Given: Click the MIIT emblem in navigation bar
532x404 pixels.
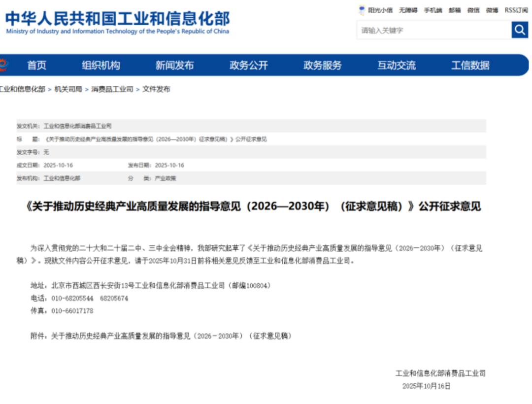Looking at the screenshot, I should (3, 65).
